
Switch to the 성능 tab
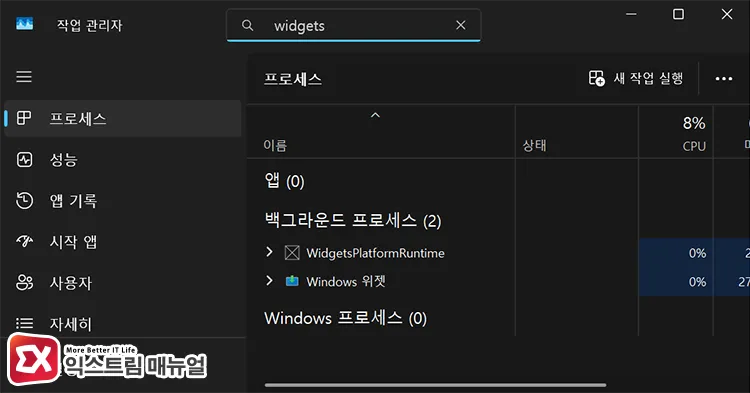pos(122,160)
